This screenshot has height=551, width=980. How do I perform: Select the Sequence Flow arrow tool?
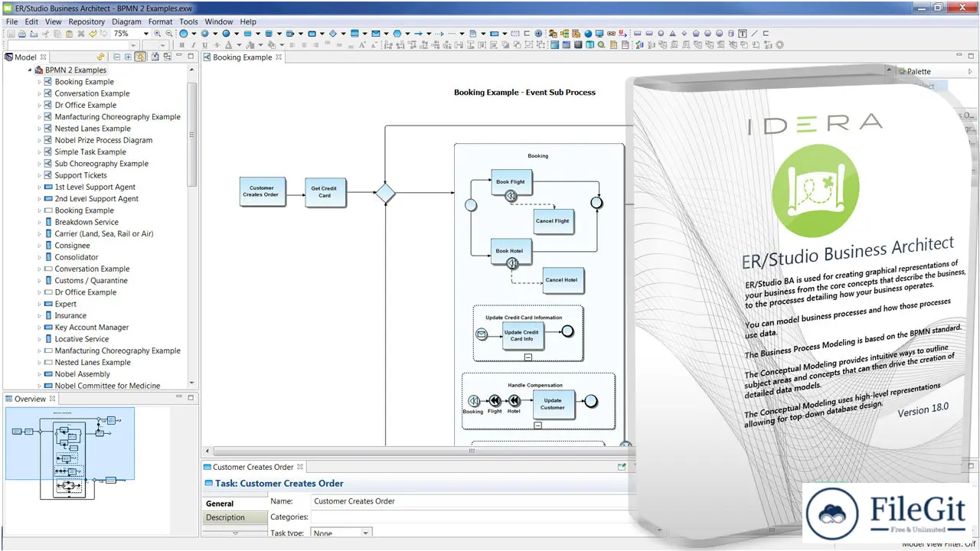pyautogui.click(x=418, y=34)
